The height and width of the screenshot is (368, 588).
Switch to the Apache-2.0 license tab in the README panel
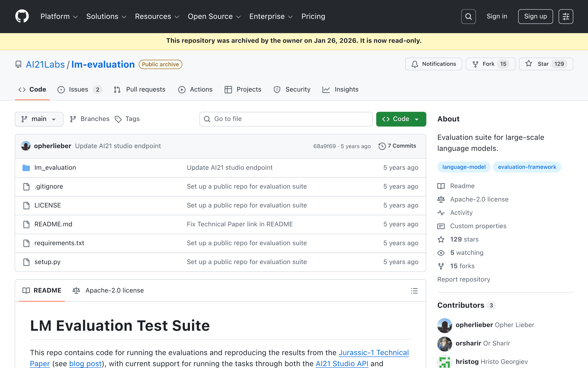(x=108, y=290)
